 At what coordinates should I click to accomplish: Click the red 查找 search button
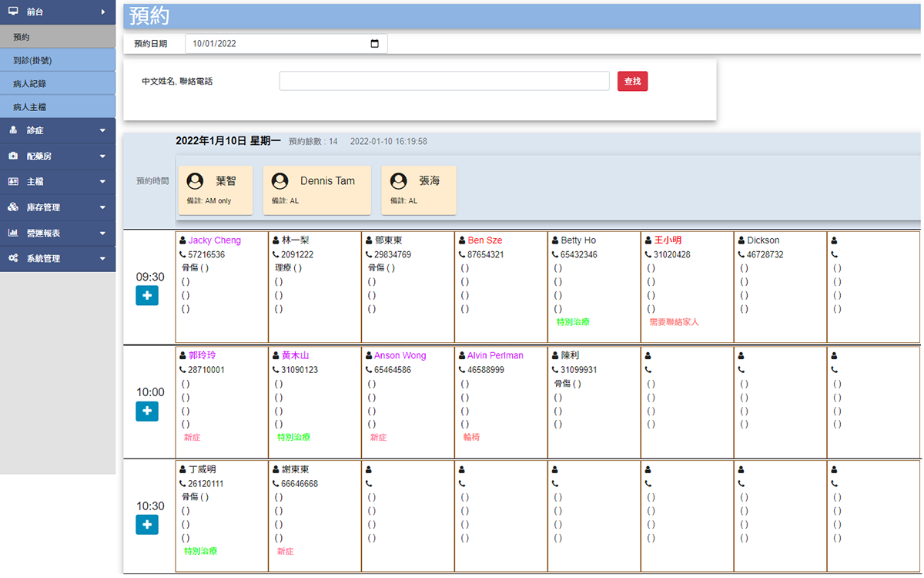(x=632, y=81)
